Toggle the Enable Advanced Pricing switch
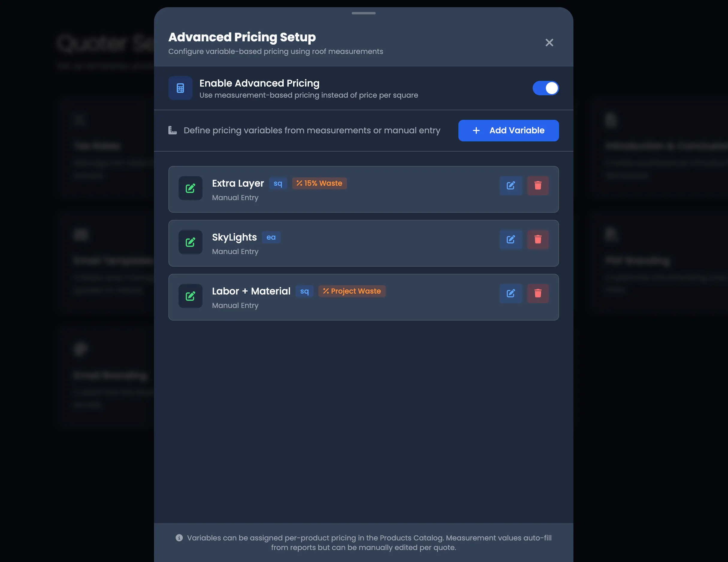This screenshot has height=562, width=728. pyautogui.click(x=545, y=88)
